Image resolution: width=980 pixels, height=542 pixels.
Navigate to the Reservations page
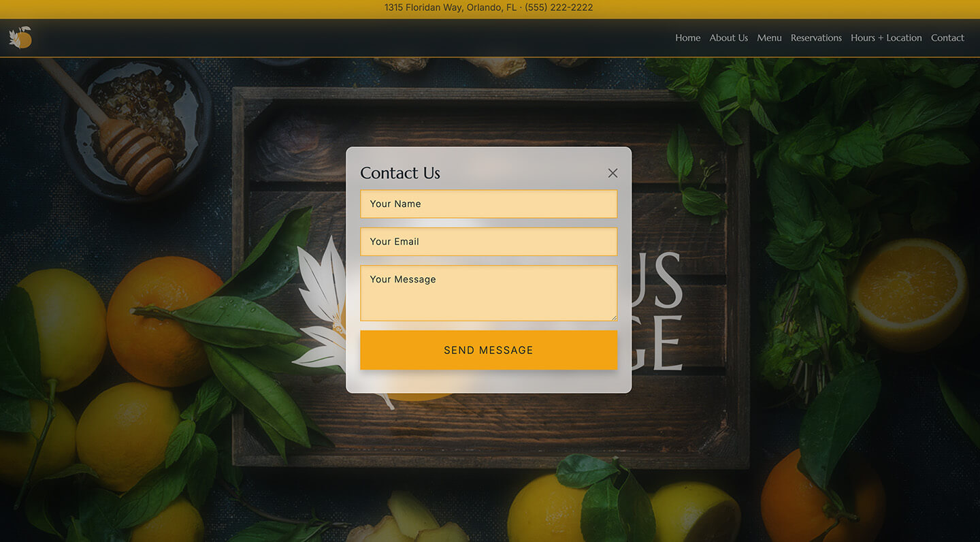point(816,37)
